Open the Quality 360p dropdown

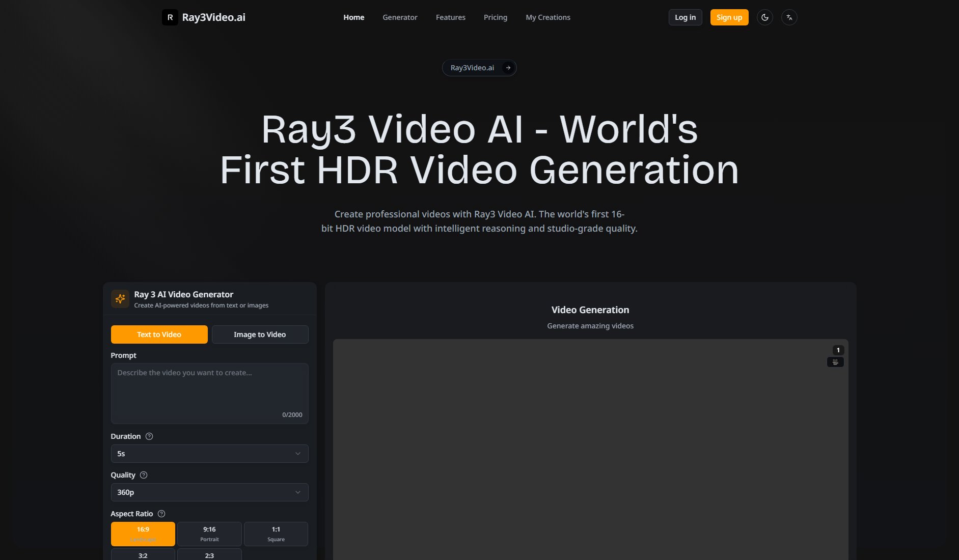209,492
